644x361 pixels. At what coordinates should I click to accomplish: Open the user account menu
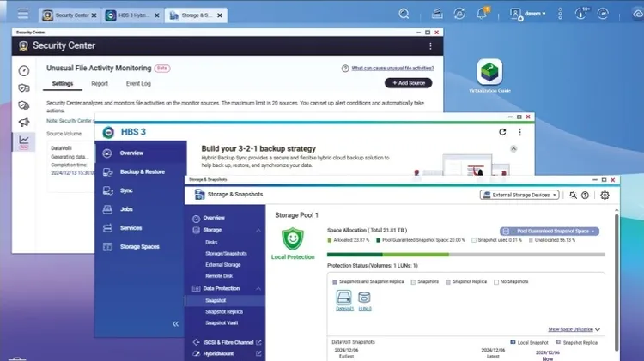(528, 15)
